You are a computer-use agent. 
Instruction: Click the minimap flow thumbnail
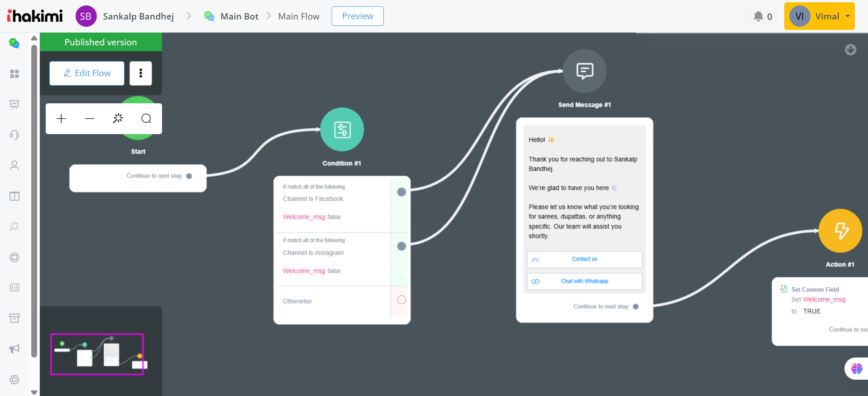pos(97,354)
